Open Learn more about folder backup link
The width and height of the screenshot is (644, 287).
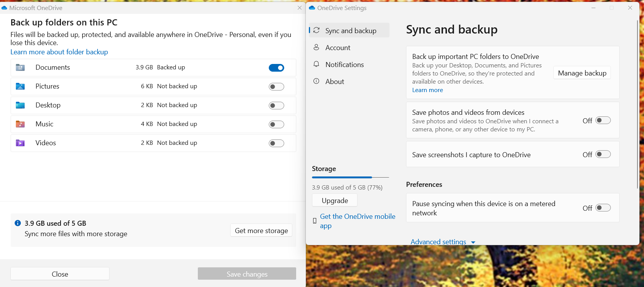(x=59, y=52)
